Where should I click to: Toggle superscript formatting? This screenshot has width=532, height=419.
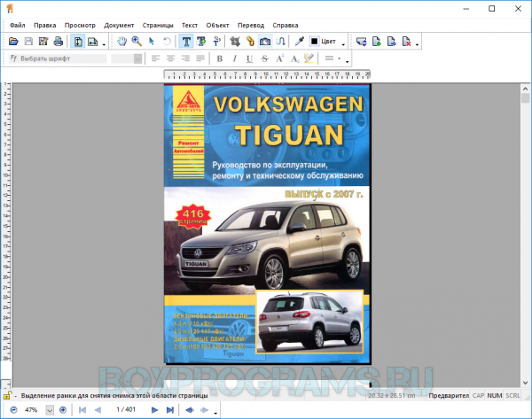[279, 58]
